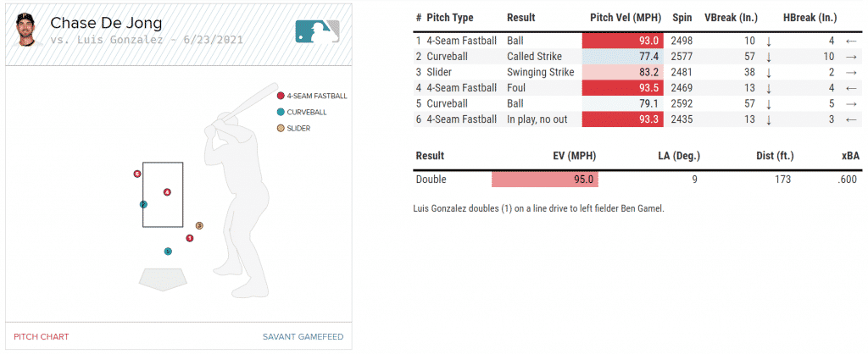
Task: Click the Slider legend dot
Action: [281, 128]
